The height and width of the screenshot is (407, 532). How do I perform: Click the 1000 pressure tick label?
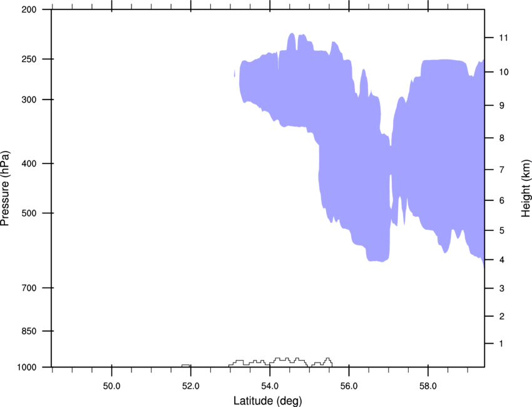[27, 368]
